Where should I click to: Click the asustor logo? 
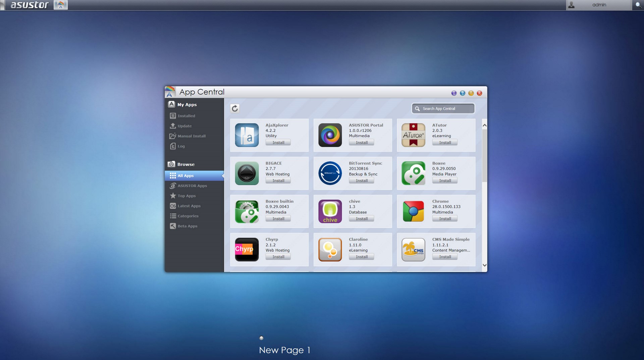pos(30,5)
